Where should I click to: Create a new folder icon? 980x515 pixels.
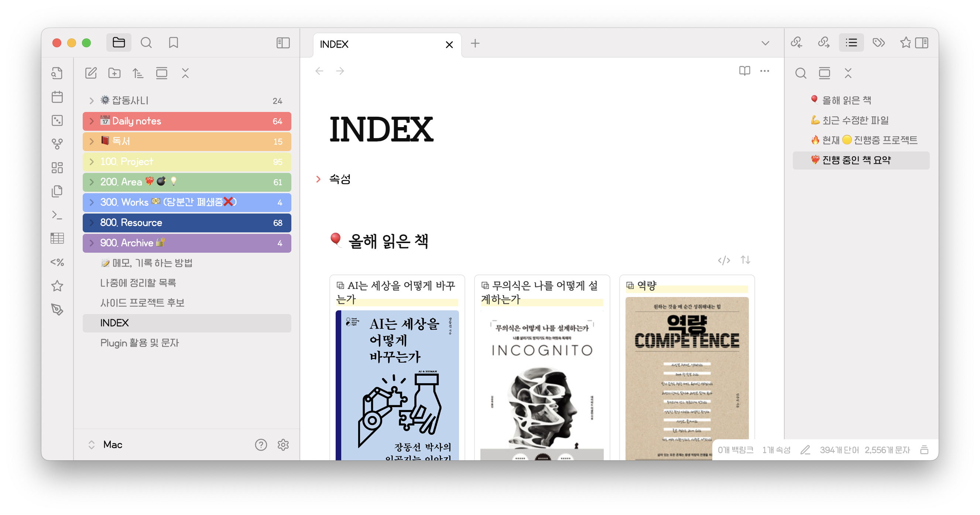(x=114, y=73)
